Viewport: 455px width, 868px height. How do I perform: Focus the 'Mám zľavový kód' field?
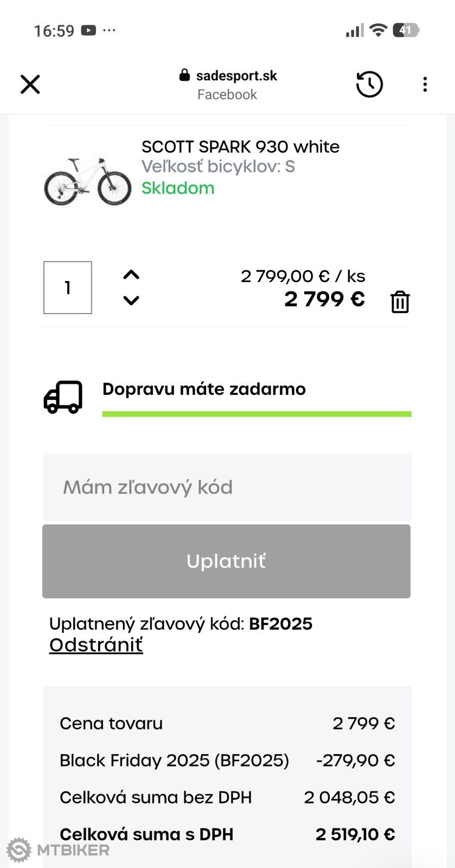coord(227,487)
